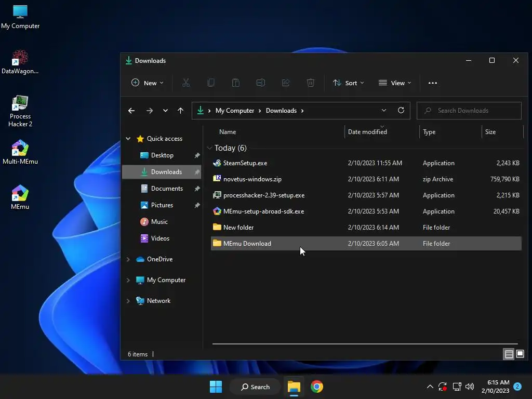The image size is (532, 399).
Task: Refresh the Downloads folder view
Action: 401,110
